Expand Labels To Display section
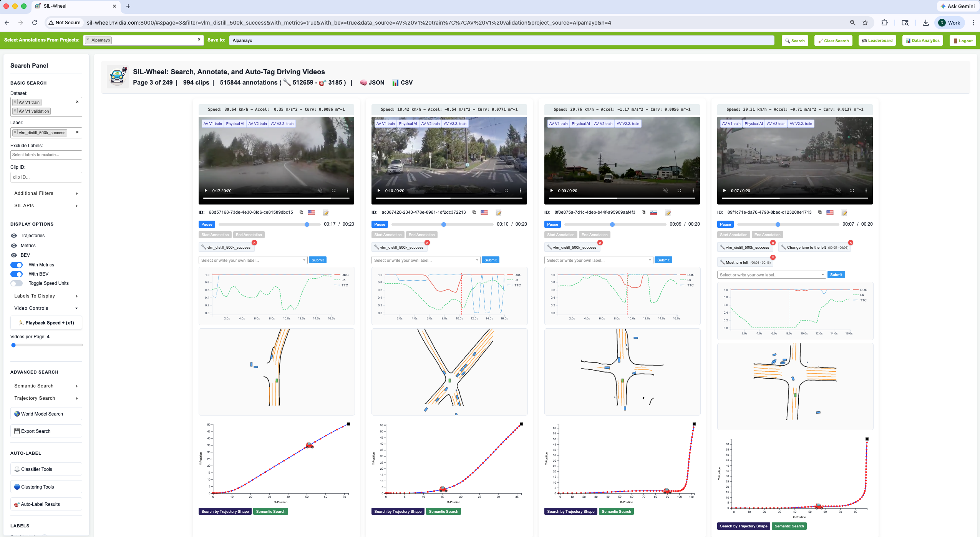 coord(46,296)
